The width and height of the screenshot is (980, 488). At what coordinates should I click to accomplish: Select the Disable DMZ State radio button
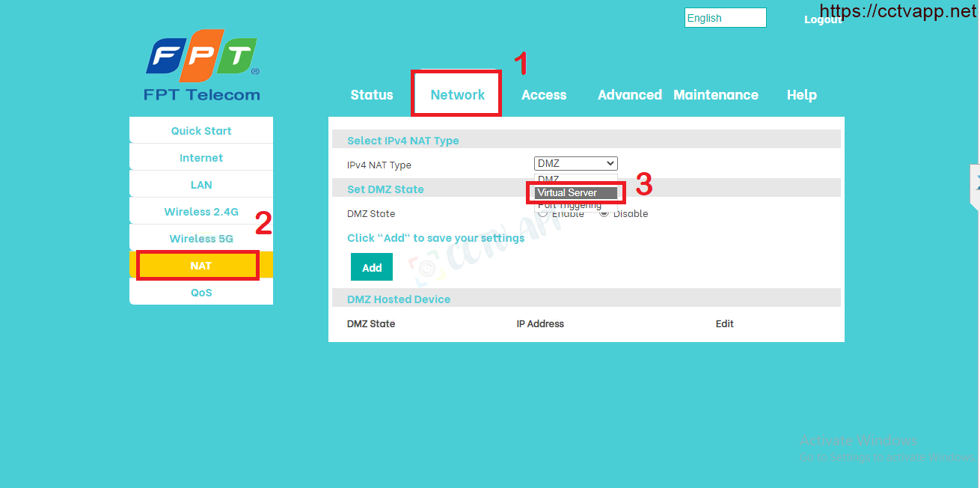pyautogui.click(x=604, y=213)
